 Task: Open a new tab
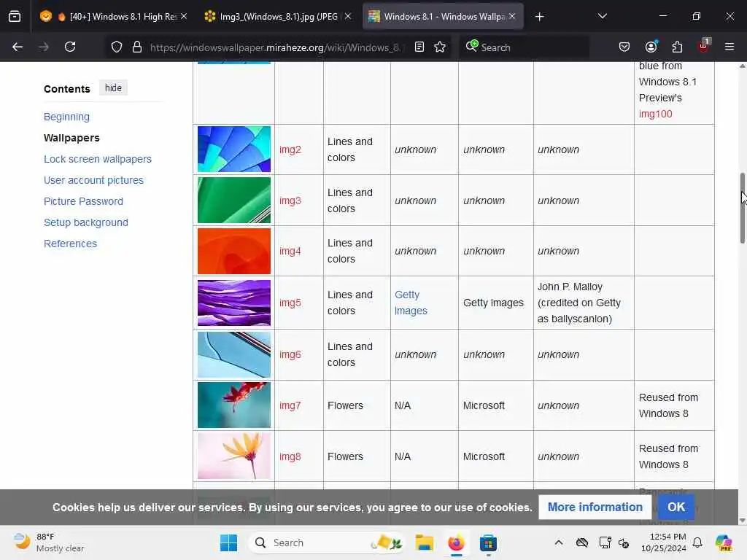click(539, 17)
